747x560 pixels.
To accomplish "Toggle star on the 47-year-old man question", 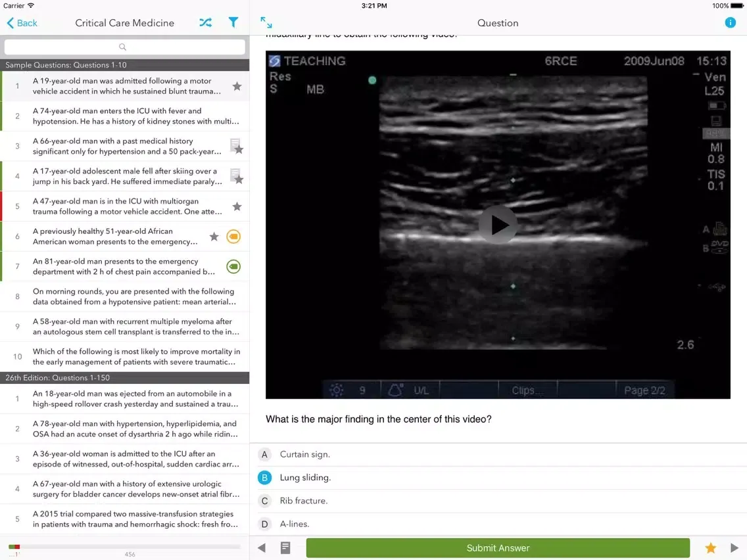I will (237, 206).
